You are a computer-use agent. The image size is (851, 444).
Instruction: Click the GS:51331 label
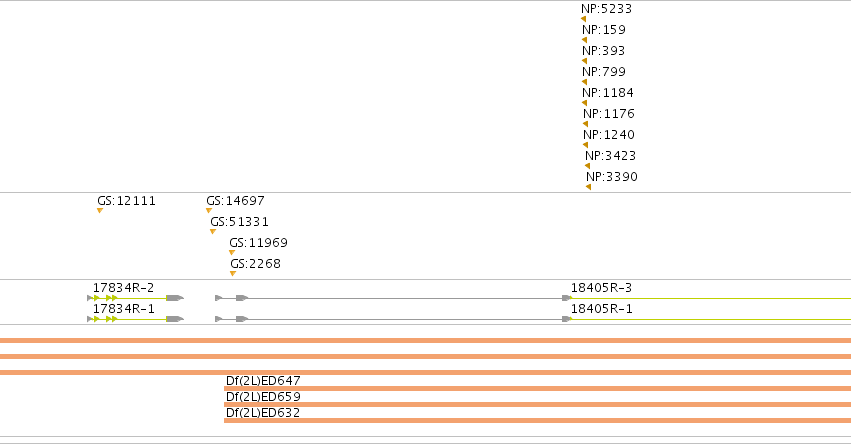pos(239,222)
